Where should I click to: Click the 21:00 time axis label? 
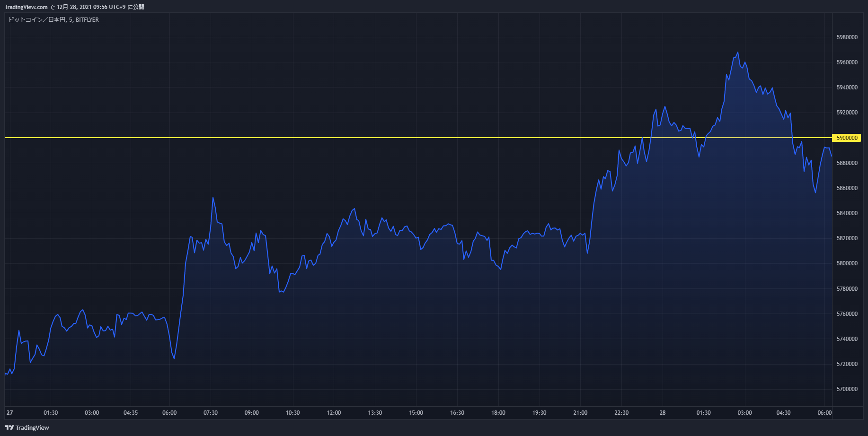[580, 413]
